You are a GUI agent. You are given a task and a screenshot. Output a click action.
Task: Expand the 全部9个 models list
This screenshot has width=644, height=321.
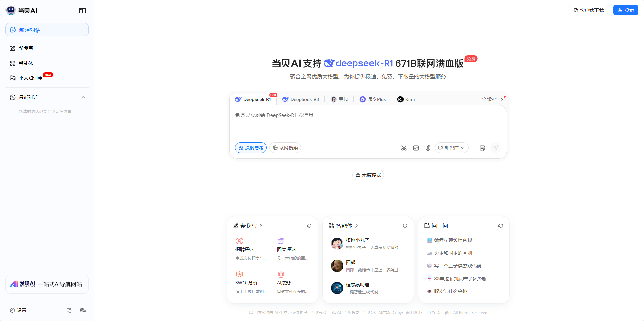492,99
